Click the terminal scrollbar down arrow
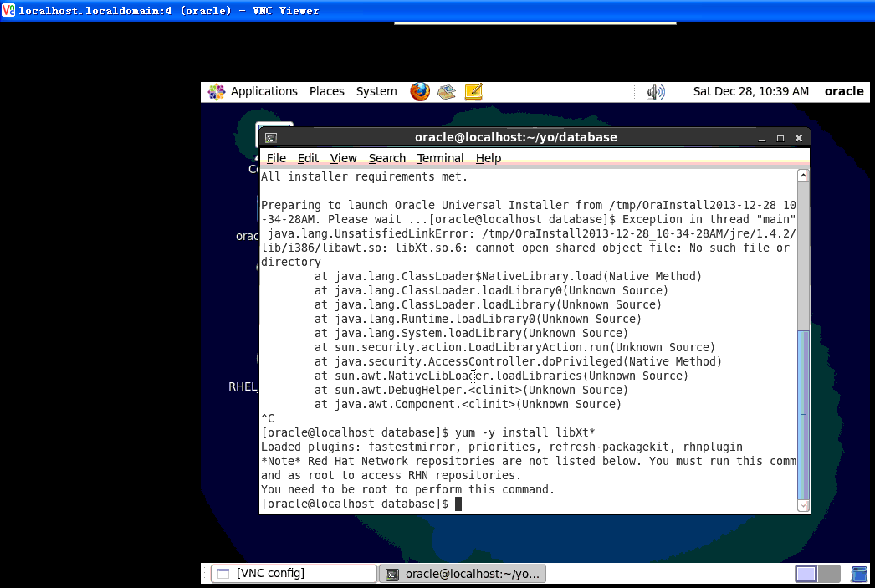The height and width of the screenshot is (588, 875). (x=803, y=506)
